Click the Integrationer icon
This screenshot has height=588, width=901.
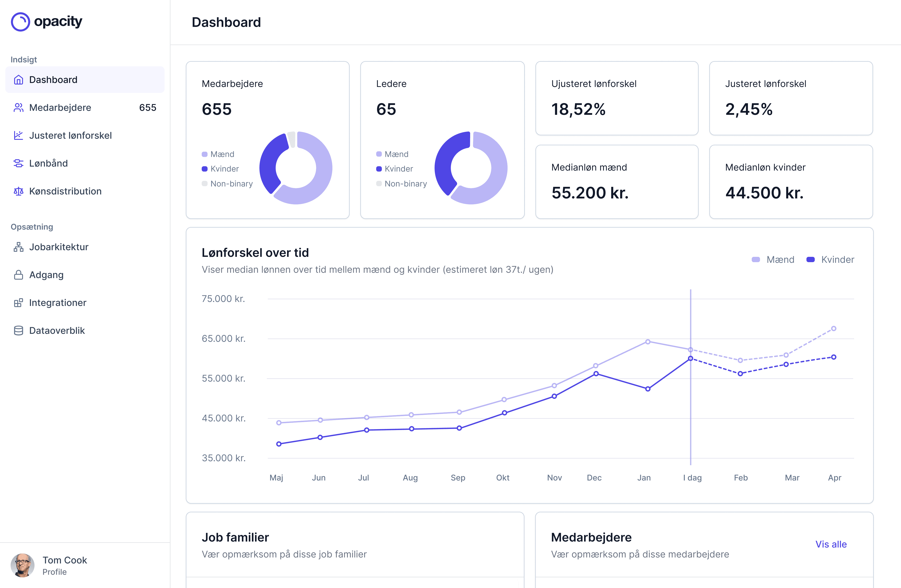[x=18, y=303]
